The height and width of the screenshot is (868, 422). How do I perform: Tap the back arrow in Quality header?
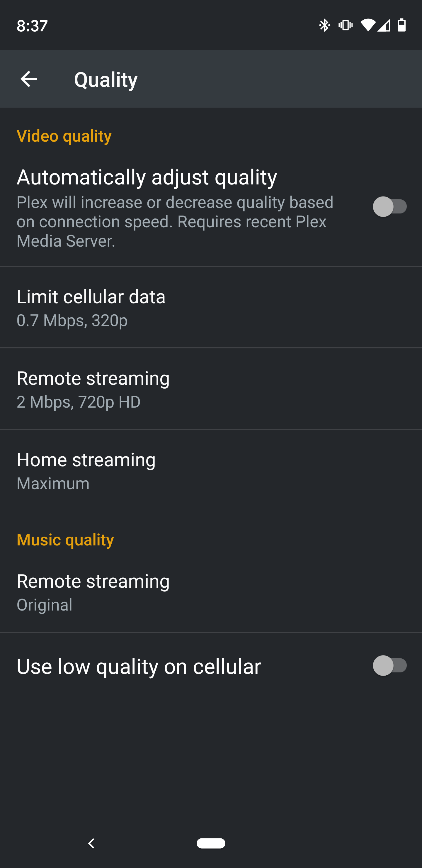click(29, 79)
